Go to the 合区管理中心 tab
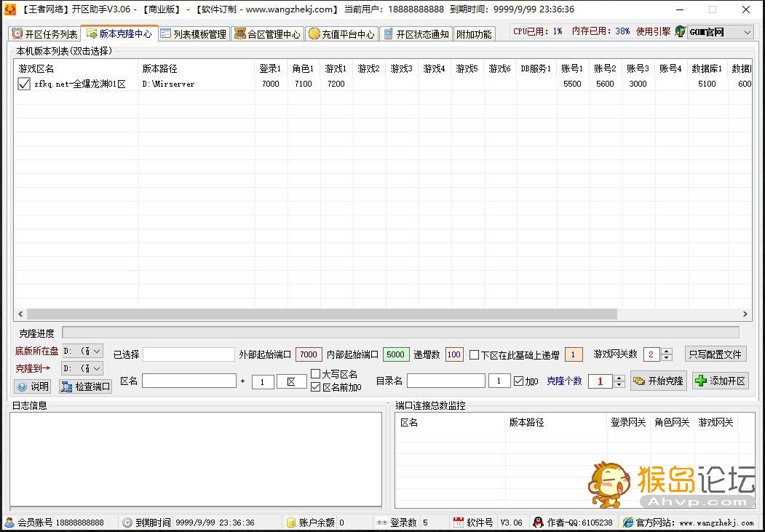 coord(267,33)
